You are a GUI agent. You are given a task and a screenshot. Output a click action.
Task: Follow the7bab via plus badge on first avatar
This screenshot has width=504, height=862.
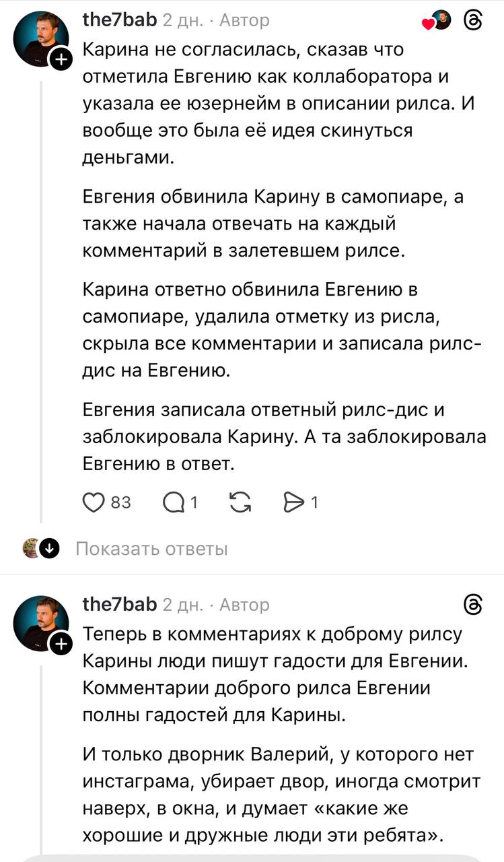61,61
